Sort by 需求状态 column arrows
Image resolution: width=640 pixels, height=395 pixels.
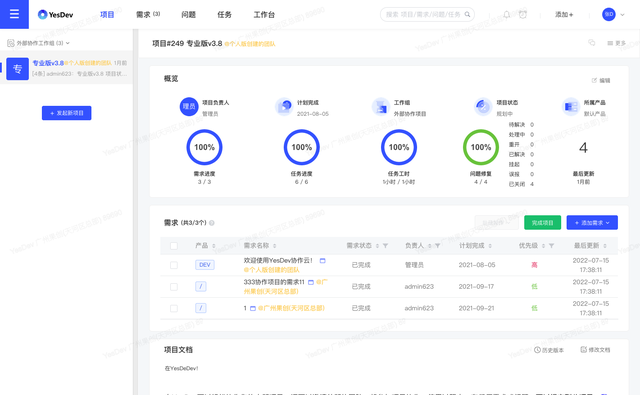[x=377, y=246]
